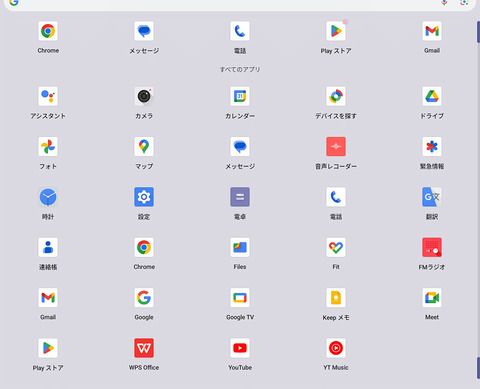This screenshot has height=389, width=480.
Task: Open Play ストア icon with the notification dot
Action: (x=336, y=31)
